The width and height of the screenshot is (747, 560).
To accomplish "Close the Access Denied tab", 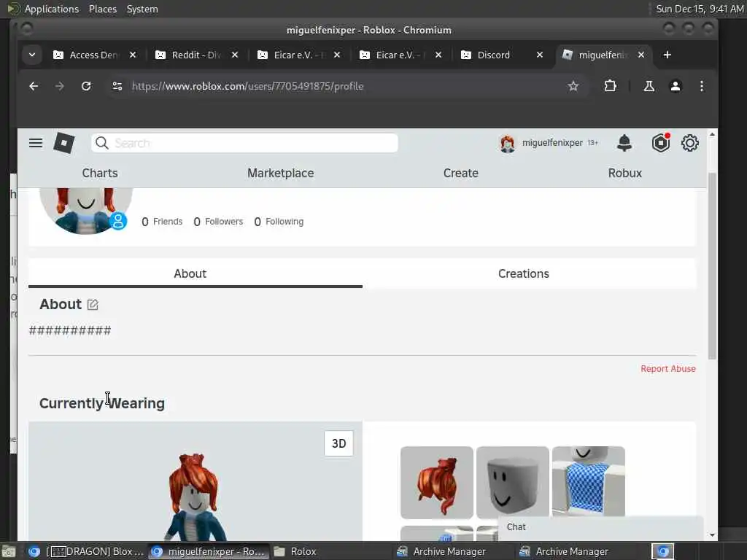I will [133, 55].
